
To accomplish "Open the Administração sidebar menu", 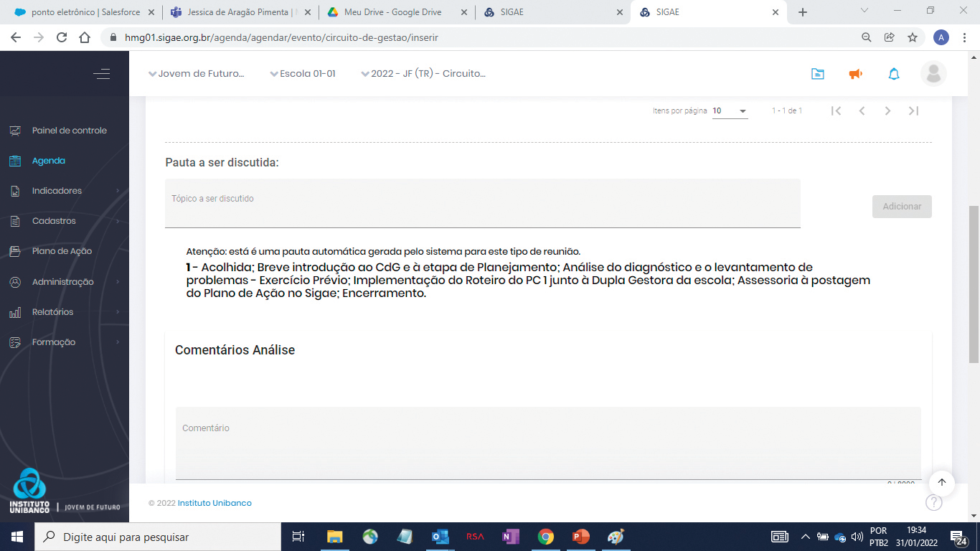I will pos(65,282).
